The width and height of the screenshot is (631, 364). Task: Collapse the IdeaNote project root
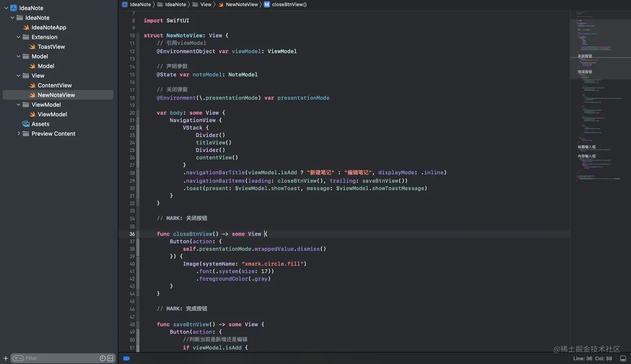click(6, 8)
